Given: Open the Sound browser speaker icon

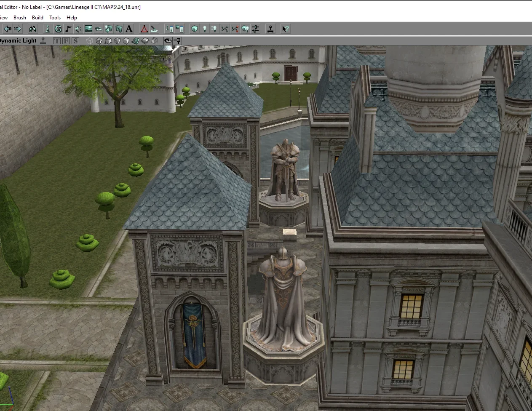Looking at the screenshot, I should 78,29.
